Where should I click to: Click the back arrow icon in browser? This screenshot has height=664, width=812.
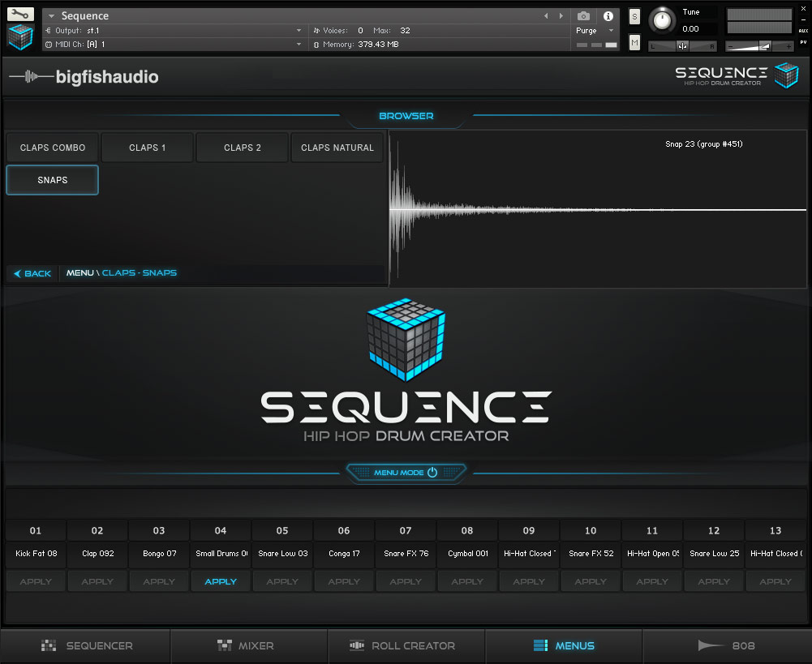[17, 273]
